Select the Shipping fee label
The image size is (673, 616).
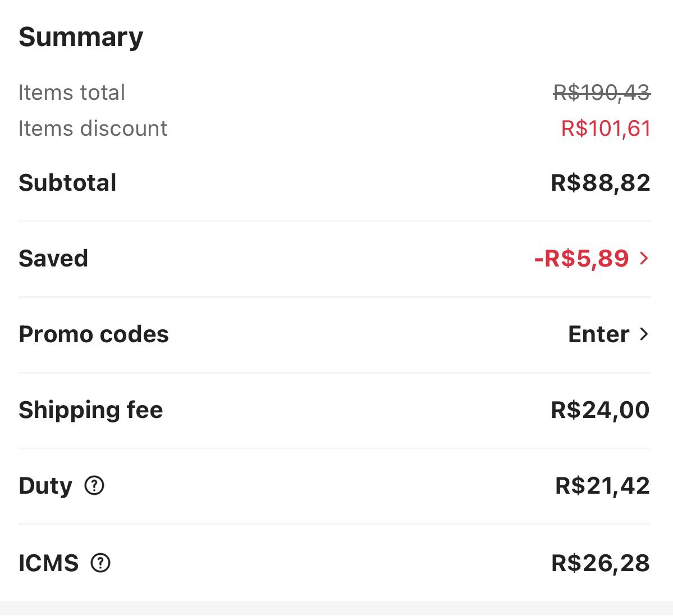(x=91, y=410)
